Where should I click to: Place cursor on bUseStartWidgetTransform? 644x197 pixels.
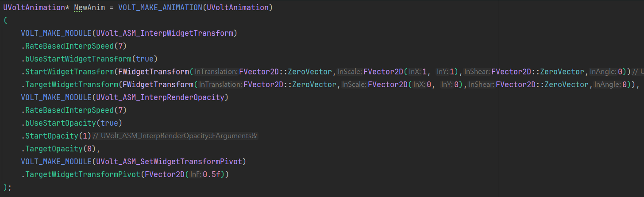click(x=77, y=59)
